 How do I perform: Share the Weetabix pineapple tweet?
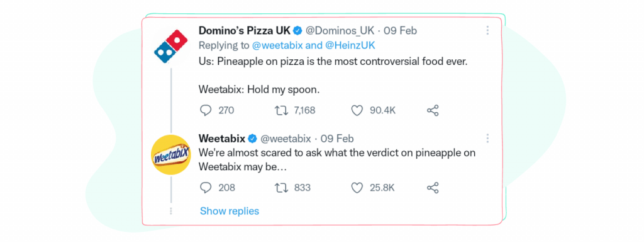click(433, 188)
